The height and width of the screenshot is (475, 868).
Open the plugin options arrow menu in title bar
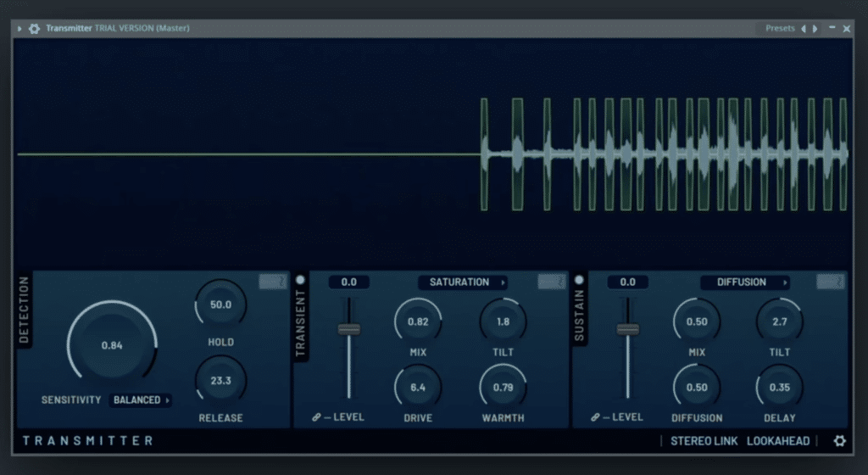[19, 28]
